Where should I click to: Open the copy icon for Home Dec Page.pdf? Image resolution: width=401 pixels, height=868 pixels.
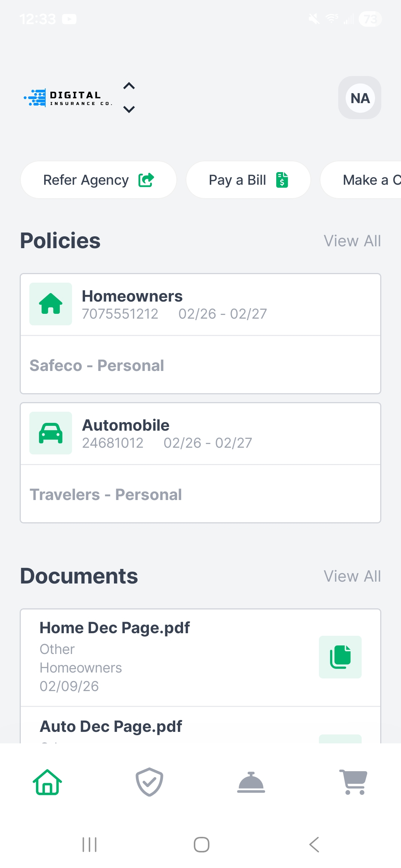point(340,657)
